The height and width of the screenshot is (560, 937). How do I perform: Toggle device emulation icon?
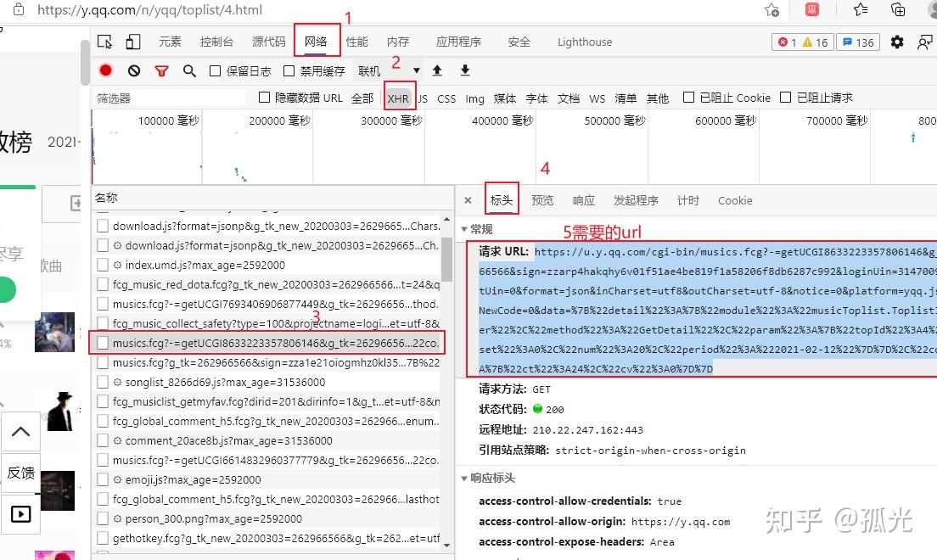(132, 42)
